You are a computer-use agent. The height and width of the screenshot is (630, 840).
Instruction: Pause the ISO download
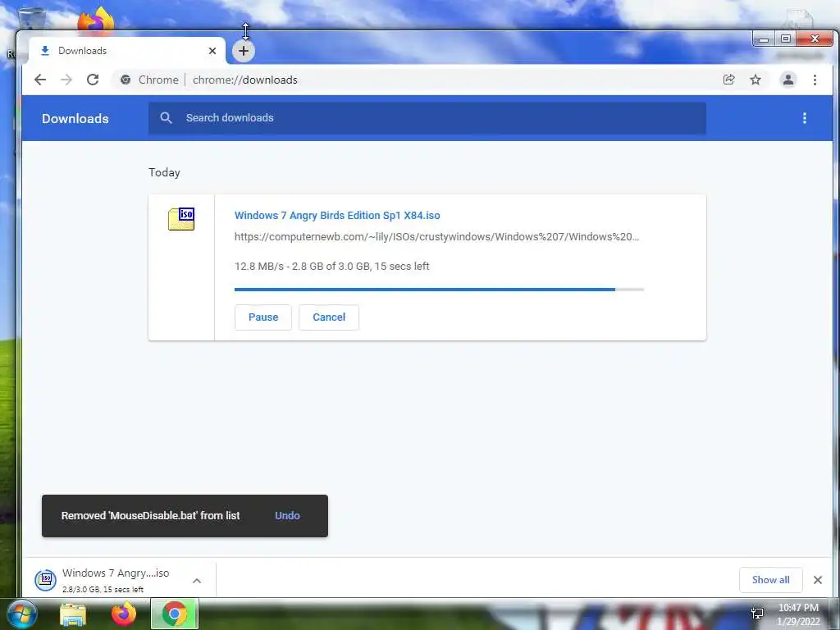tap(263, 317)
